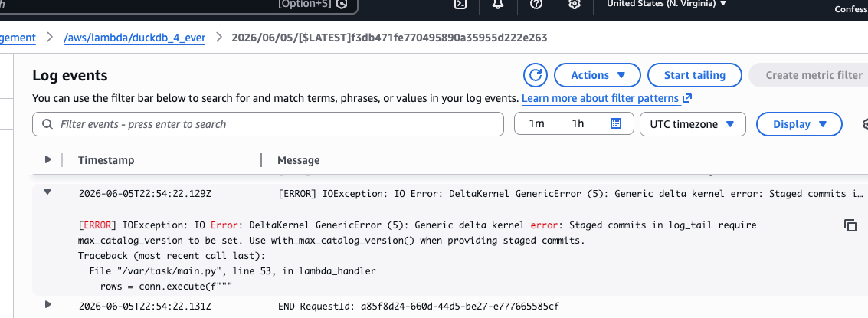Open the notifications bell
The height and width of the screenshot is (318, 868).
[x=498, y=4]
